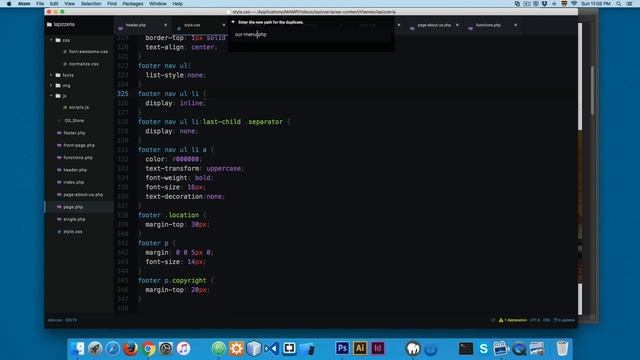Open normalize.css in the css folder
Viewport: 640px width, 360px height.
[84, 64]
